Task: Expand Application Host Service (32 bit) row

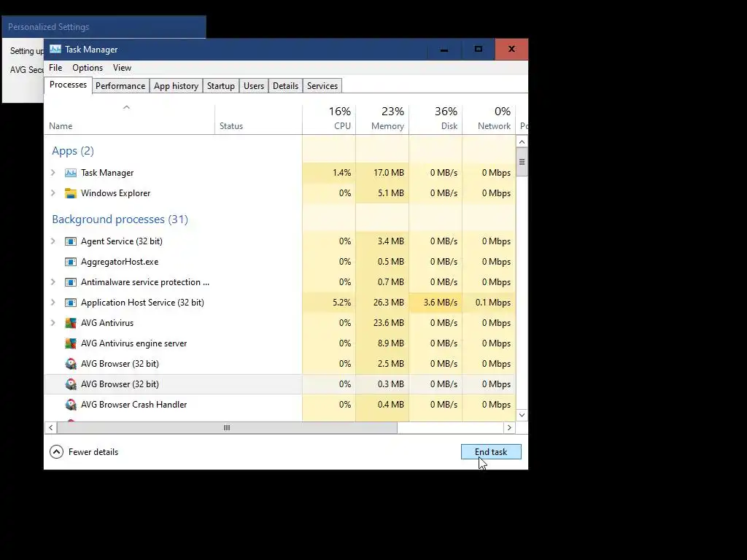Action: (53, 303)
